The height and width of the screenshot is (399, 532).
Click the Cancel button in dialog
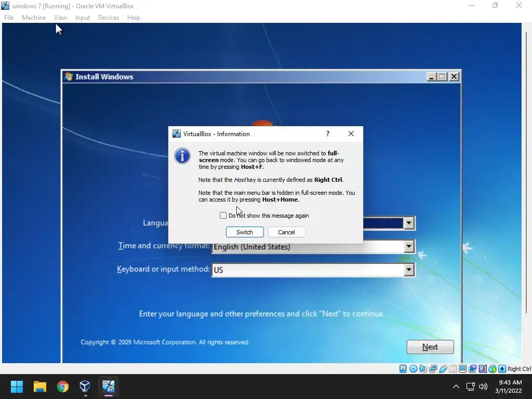pos(287,232)
